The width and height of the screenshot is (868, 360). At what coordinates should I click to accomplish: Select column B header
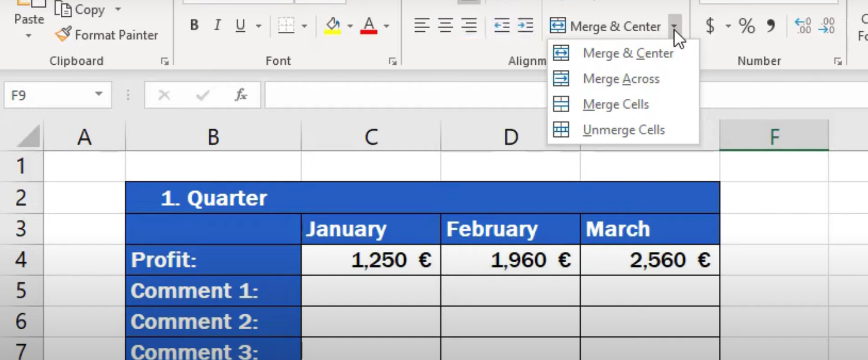[x=213, y=136]
